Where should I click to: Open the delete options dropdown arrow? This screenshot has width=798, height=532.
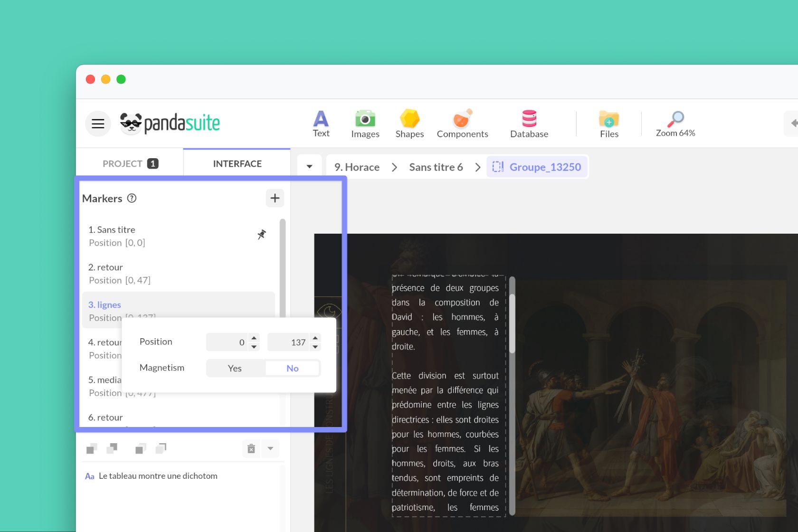270,448
